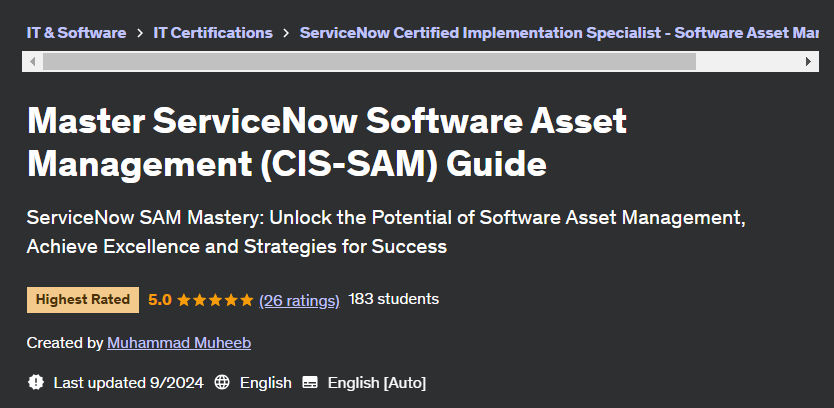The height and width of the screenshot is (408, 834).
Task: Open the IT Certifications breadcrumb link
Action: click(x=213, y=33)
